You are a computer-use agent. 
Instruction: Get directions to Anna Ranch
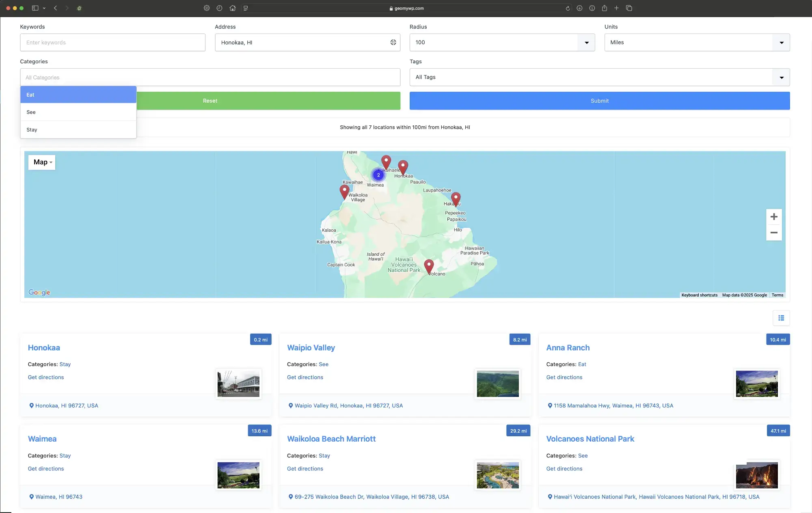click(564, 377)
